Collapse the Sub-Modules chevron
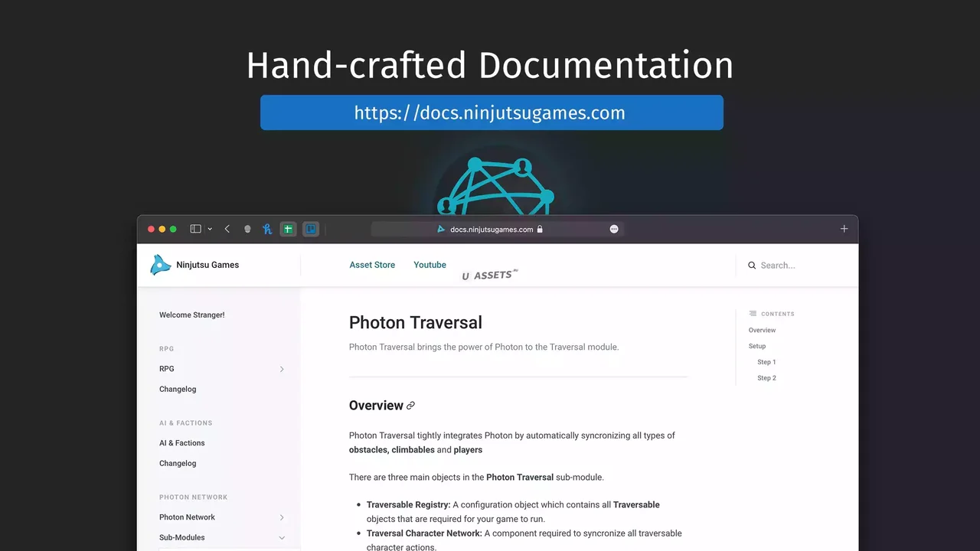This screenshot has height=551, width=980. [x=282, y=537]
